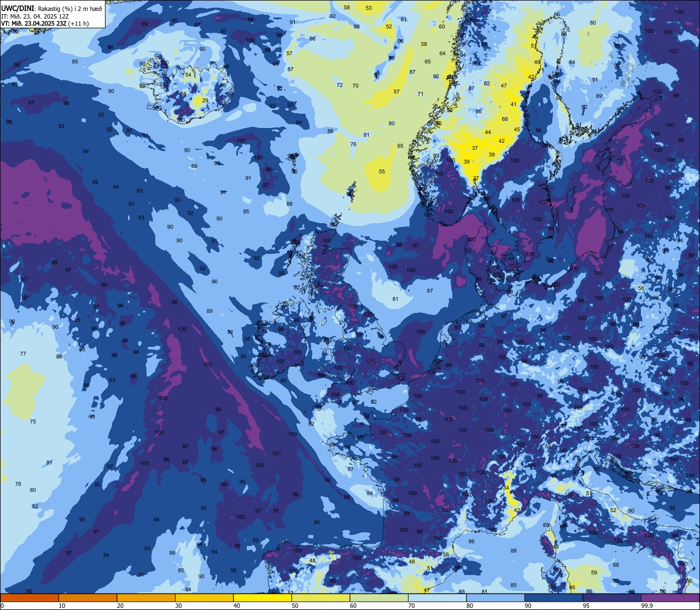Click the IT: Mið. 23. 04. 2025 12Z line
The image size is (700, 610).
pos(35,16)
